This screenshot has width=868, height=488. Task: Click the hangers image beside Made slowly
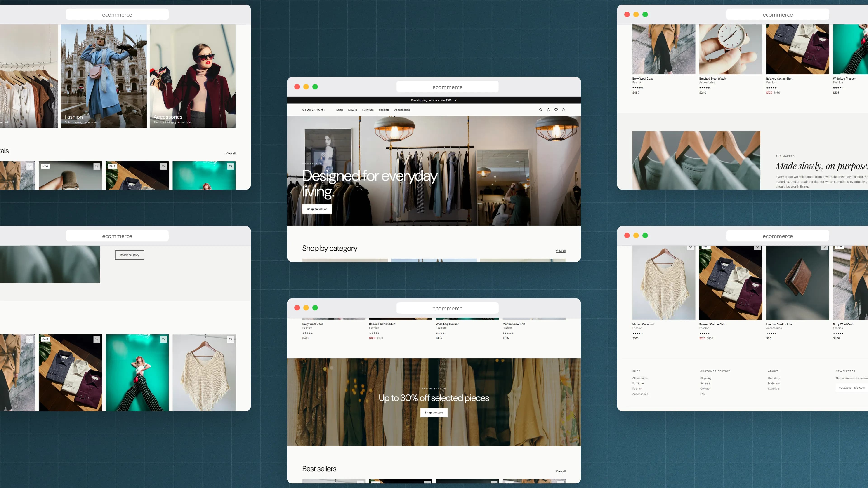pos(696,160)
